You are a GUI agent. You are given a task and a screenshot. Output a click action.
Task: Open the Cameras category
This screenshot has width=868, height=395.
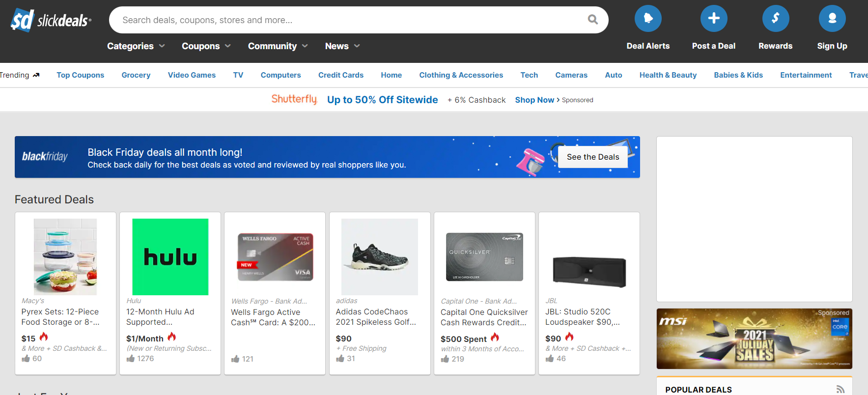coord(571,75)
